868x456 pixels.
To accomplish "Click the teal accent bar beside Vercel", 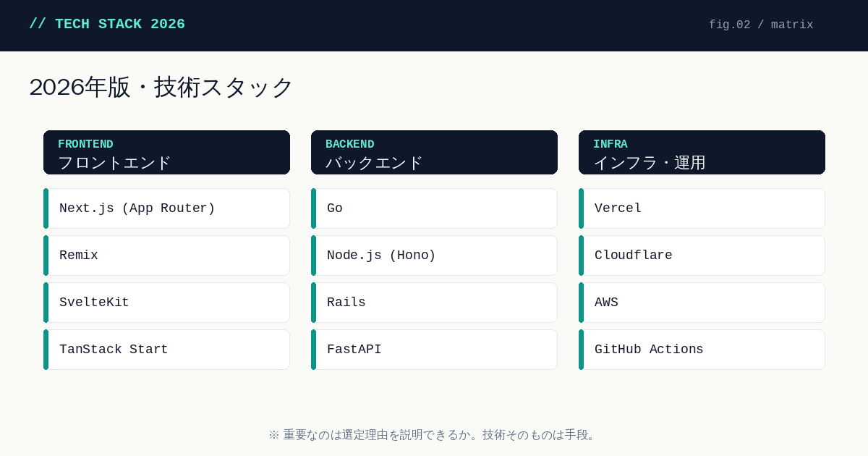I will pyautogui.click(x=581, y=208).
